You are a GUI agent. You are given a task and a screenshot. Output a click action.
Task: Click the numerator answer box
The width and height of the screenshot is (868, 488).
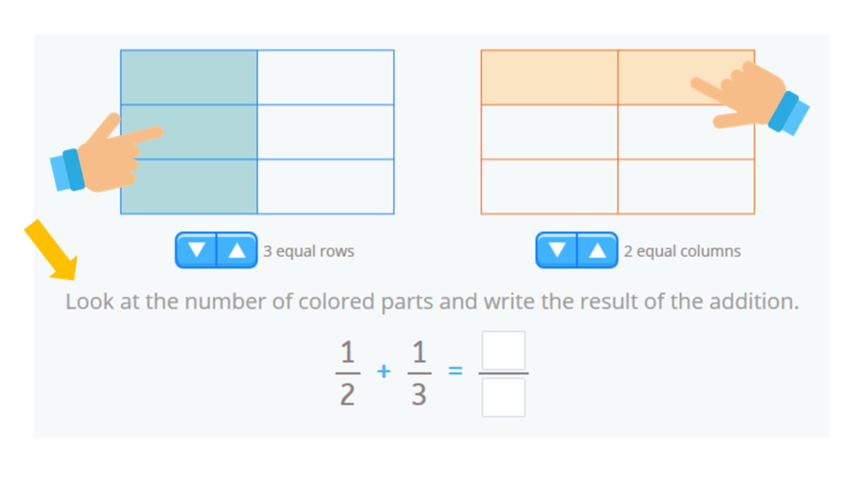(503, 350)
